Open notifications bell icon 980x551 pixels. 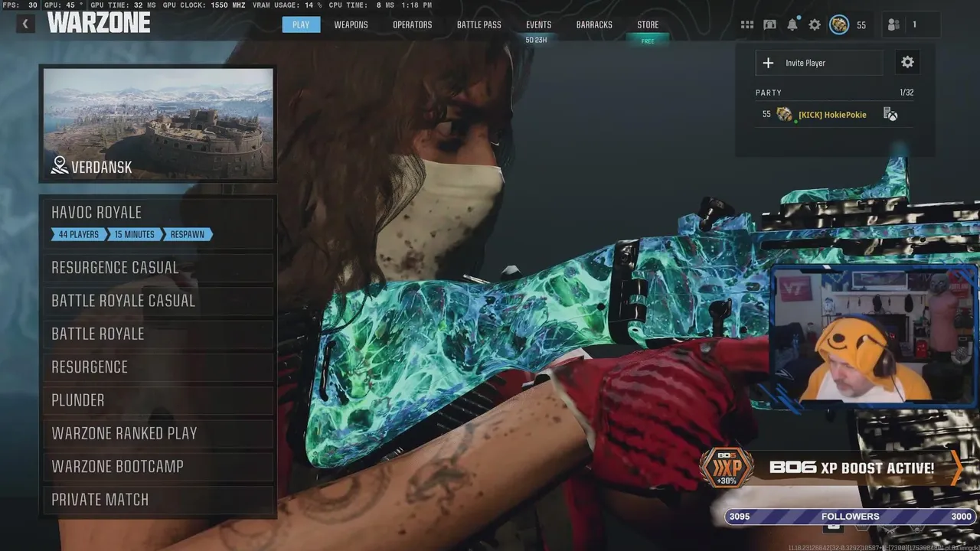[792, 24]
